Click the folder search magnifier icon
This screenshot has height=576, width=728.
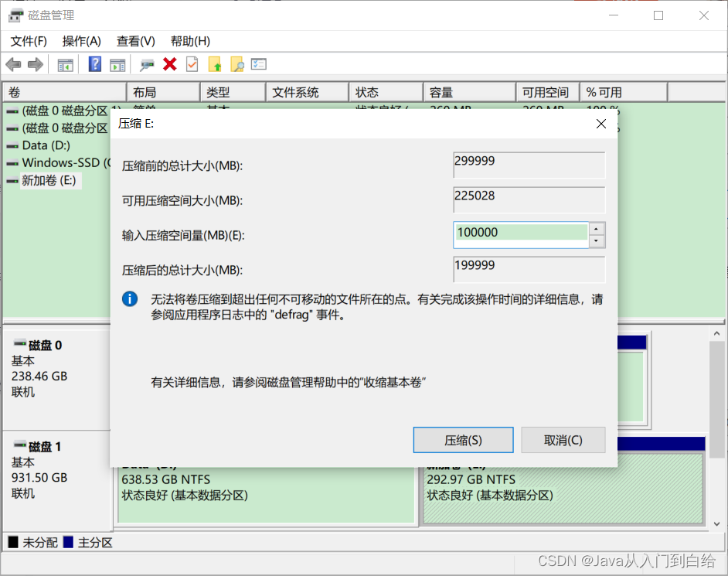[237, 64]
